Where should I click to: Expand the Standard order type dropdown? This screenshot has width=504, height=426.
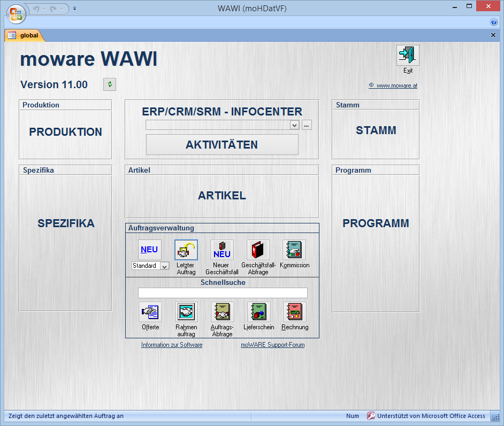coord(165,266)
